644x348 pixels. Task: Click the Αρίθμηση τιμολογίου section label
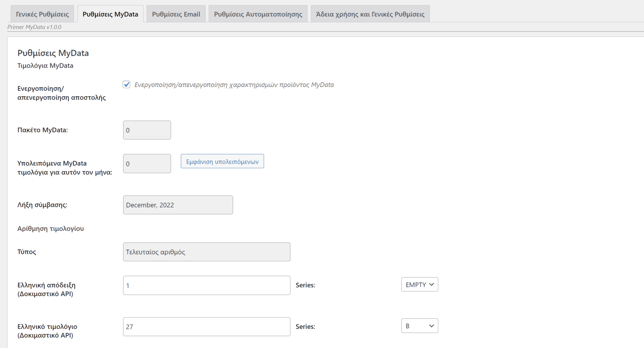click(x=51, y=228)
